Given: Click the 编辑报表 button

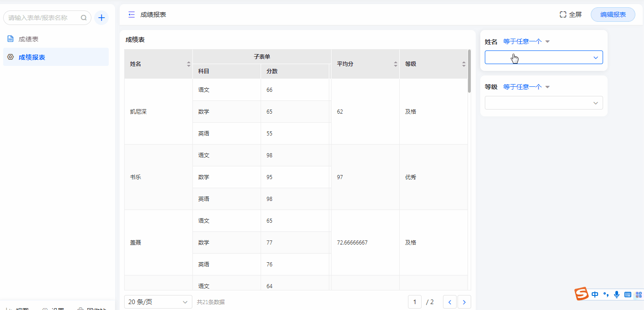Looking at the screenshot, I should pyautogui.click(x=613, y=15).
